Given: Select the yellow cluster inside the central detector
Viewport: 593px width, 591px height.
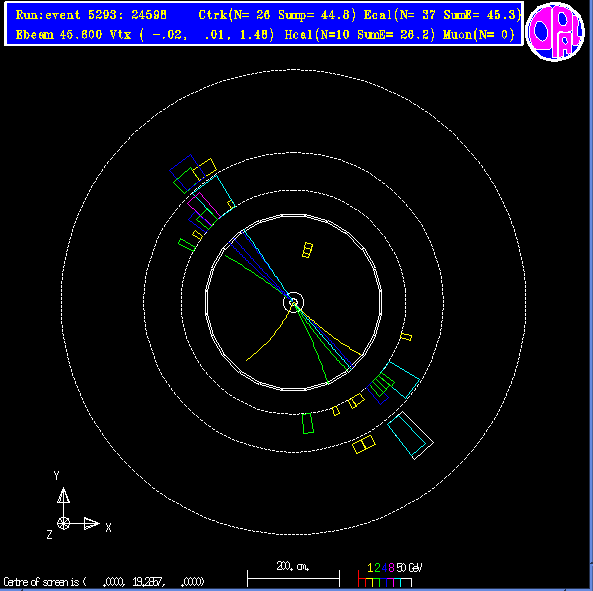Looking at the screenshot, I should click(x=307, y=250).
